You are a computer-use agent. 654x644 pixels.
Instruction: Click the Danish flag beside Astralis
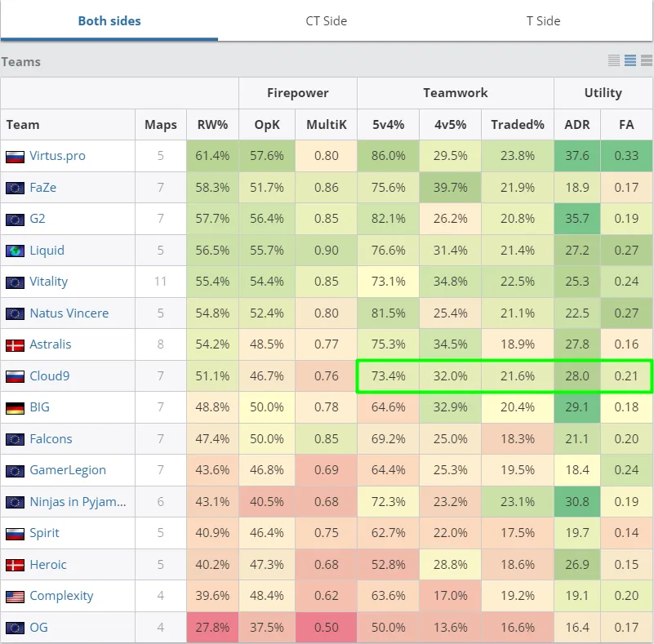point(15,345)
